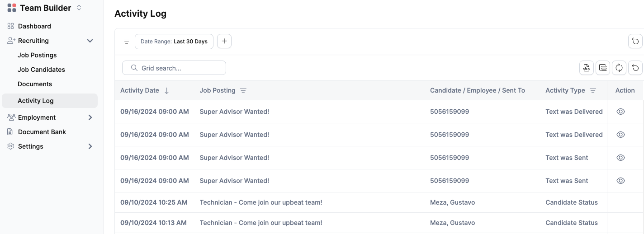The image size is (644, 234).
Task: Select Activity Log in the sidebar
Action: (50, 101)
